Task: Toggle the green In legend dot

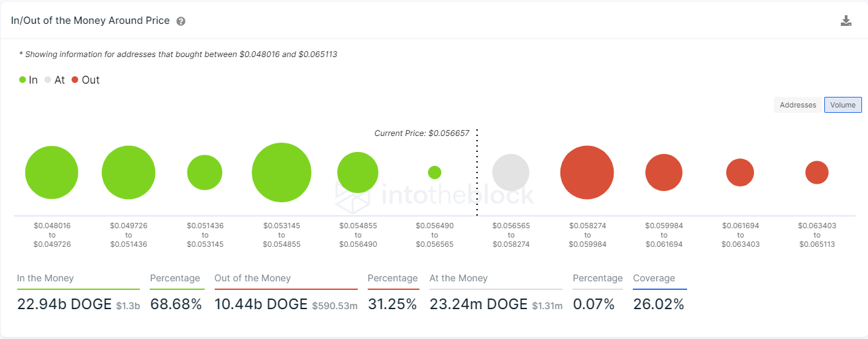Action: 23,80
